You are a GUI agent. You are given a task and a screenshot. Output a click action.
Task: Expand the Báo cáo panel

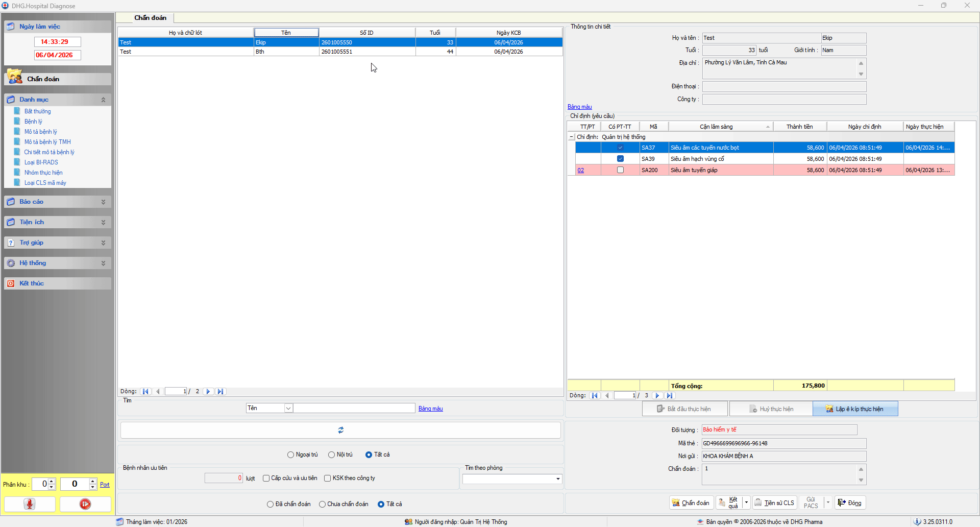click(x=103, y=202)
